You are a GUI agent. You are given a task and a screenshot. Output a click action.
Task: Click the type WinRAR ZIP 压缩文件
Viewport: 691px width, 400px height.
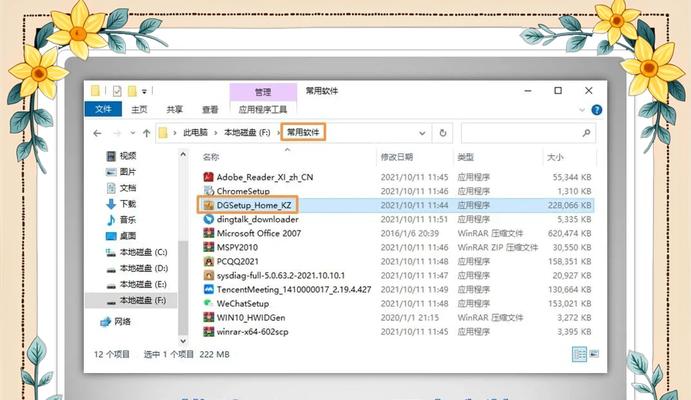(498, 247)
